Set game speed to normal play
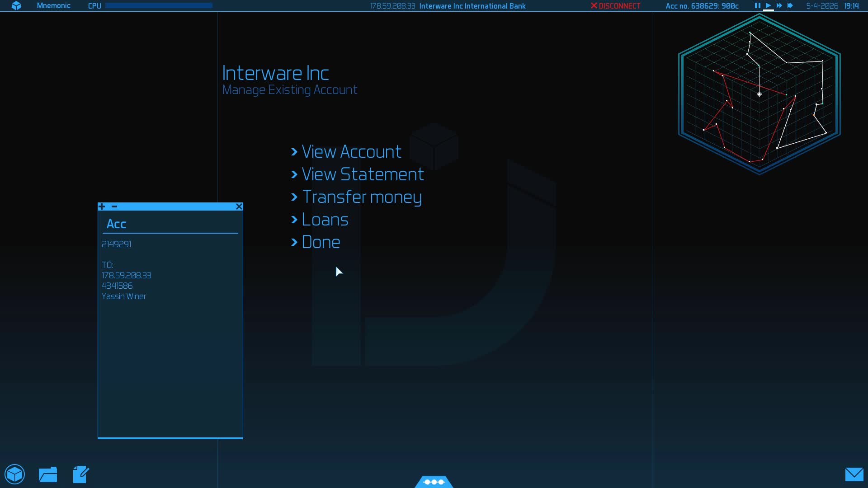The width and height of the screenshot is (868, 488). coord(768,6)
